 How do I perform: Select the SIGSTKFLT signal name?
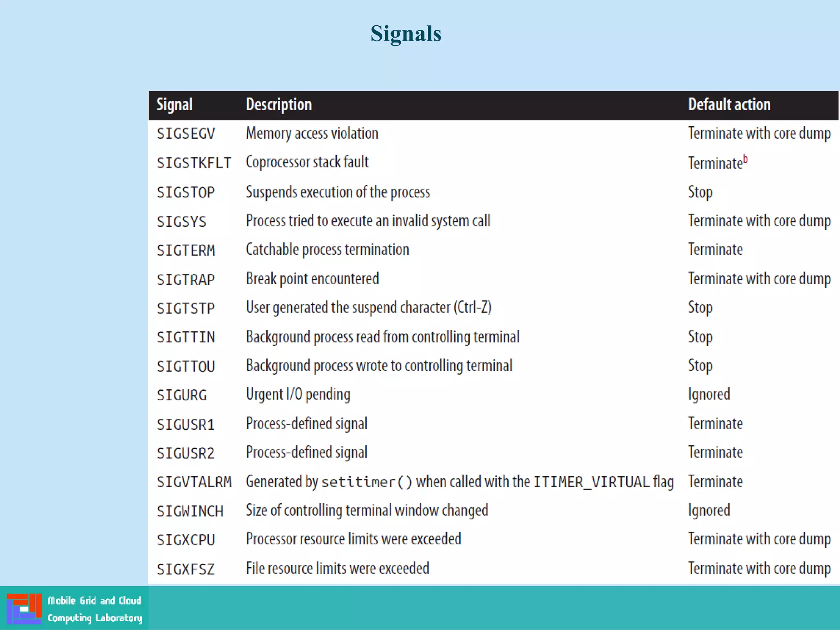pyautogui.click(x=194, y=163)
